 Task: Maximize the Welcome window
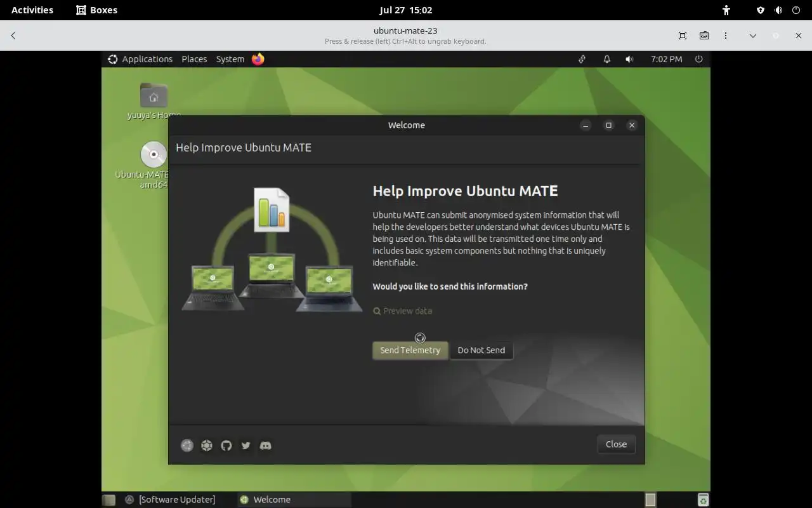608,125
